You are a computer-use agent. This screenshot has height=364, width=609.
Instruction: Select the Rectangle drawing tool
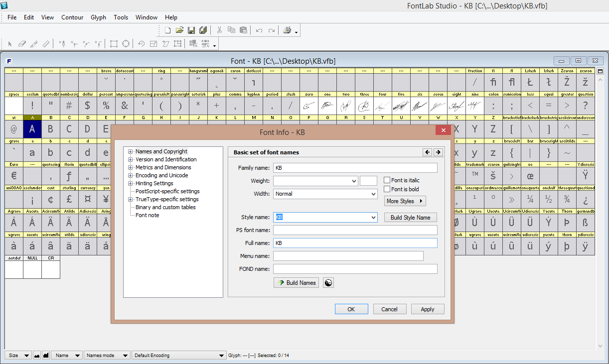(114, 44)
